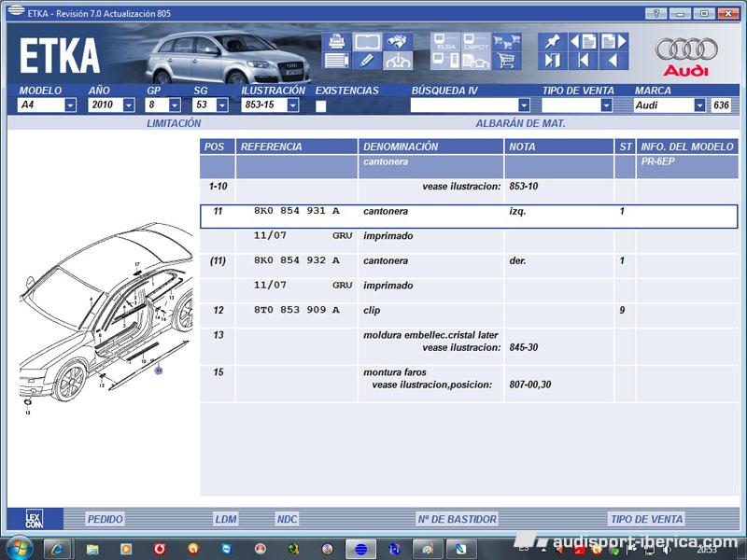
Task: Click the Nº DE BASTIDOR button
Action: [457, 519]
